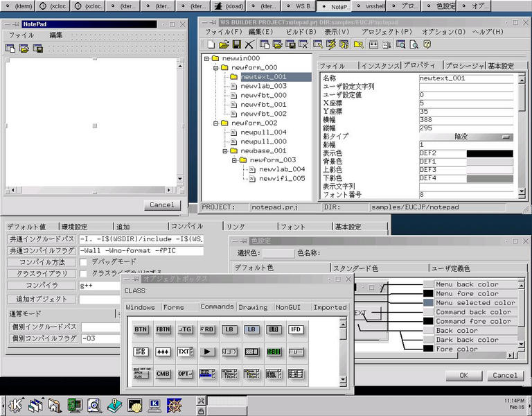The image size is (532, 416).
Task: Click the help question mark toolbar icon
Action: [x=427, y=44]
